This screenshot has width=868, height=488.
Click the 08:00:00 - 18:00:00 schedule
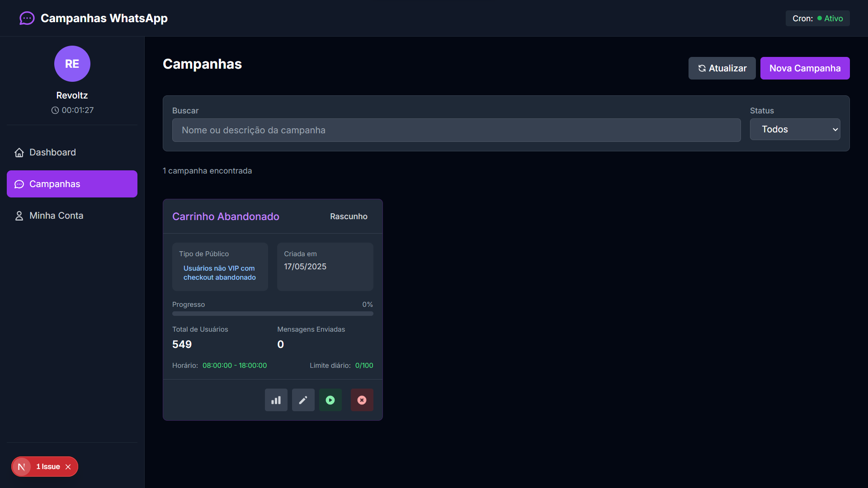pos(235,366)
